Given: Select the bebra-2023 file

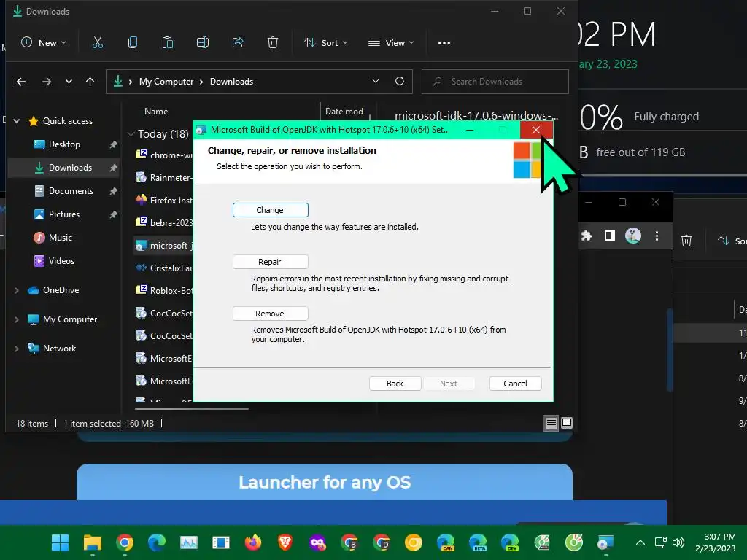Looking at the screenshot, I should [164, 223].
